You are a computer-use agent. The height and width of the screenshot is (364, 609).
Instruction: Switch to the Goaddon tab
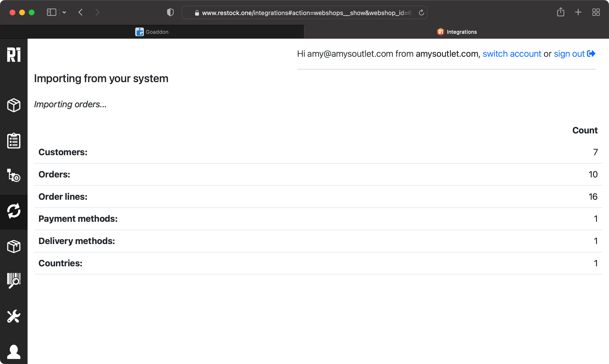(x=152, y=32)
